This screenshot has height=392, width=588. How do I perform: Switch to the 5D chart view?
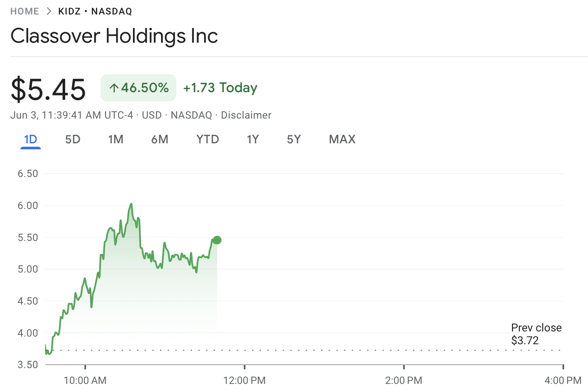click(72, 139)
